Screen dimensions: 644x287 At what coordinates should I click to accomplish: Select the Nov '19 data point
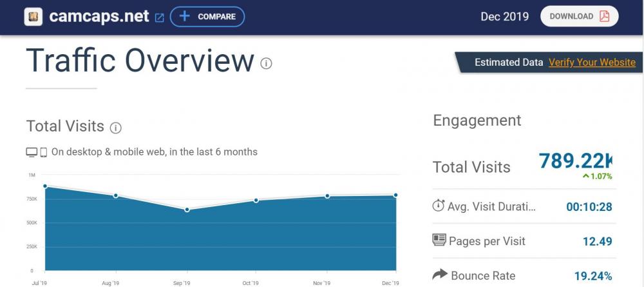[x=327, y=196]
